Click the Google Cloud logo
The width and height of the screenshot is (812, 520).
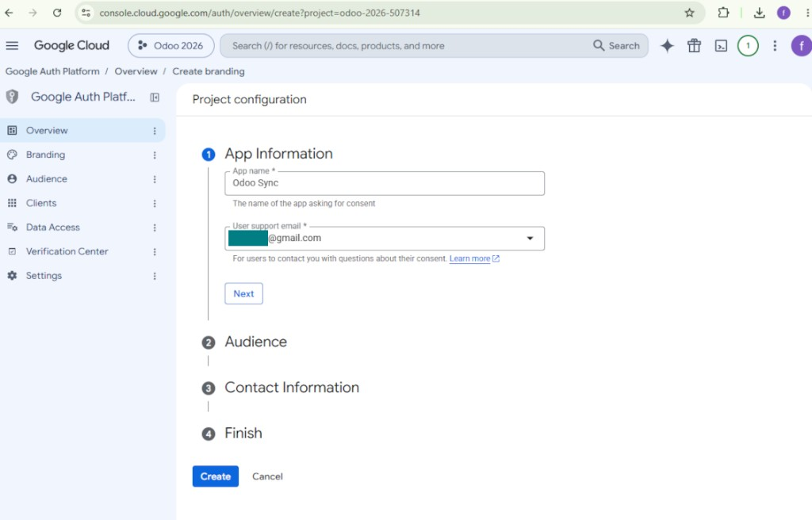[71, 45]
